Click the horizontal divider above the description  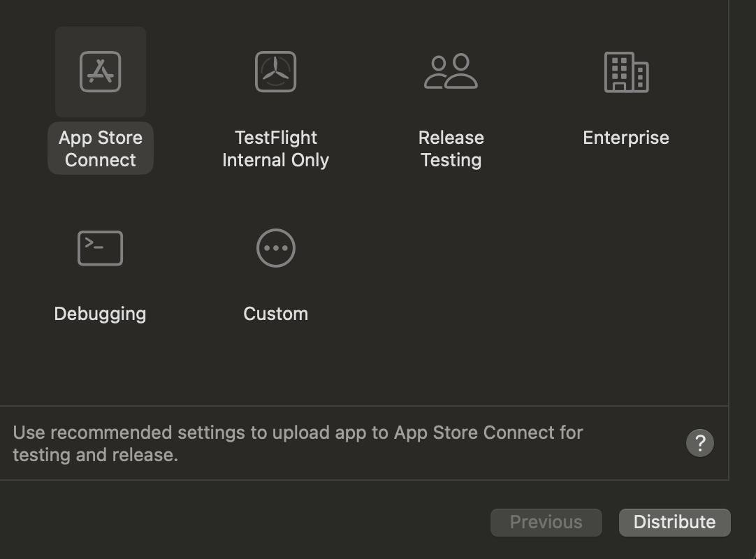click(363, 406)
